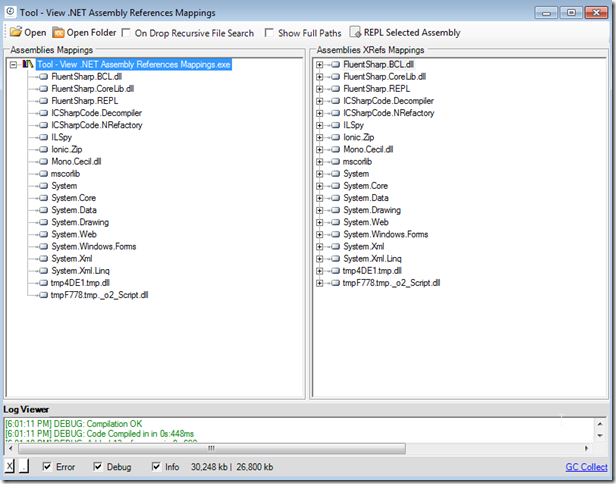Click the 26,800 kb memory value
Image resolution: width=616 pixels, height=484 pixels.
coord(255,467)
